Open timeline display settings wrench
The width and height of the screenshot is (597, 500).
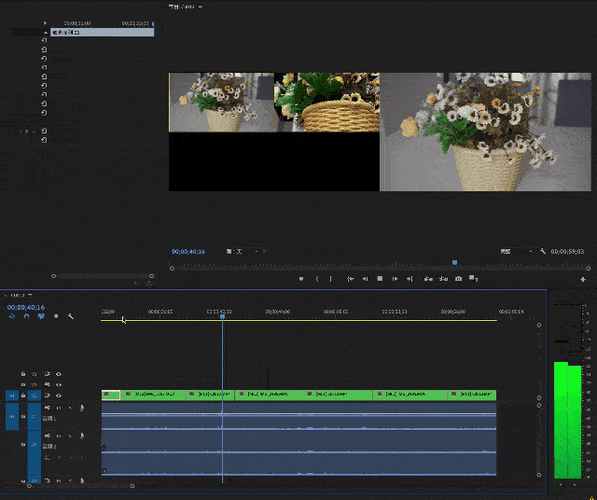coord(71,316)
